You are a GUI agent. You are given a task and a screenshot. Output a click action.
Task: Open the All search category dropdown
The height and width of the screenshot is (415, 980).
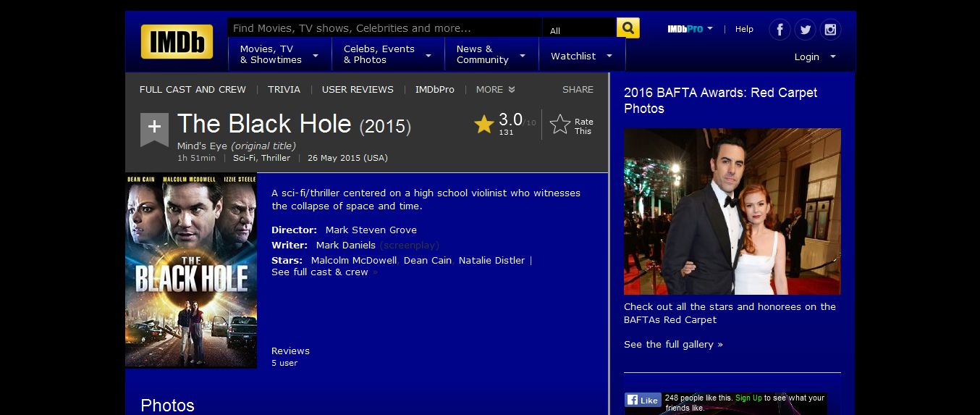point(579,30)
